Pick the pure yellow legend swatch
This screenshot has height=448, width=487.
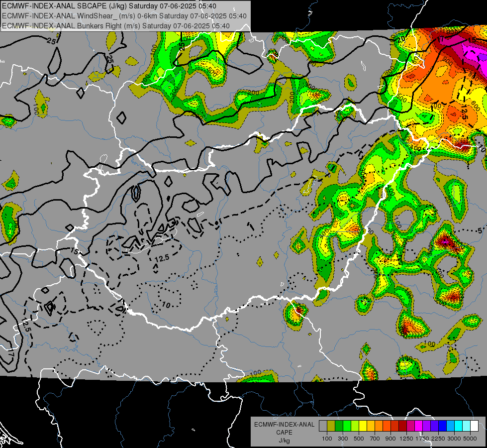point(363,426)
